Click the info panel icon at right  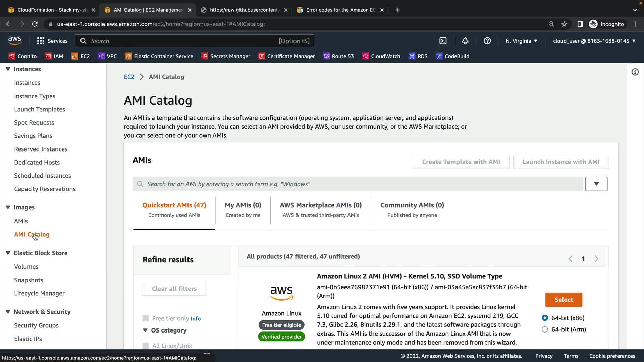[635, 72]
